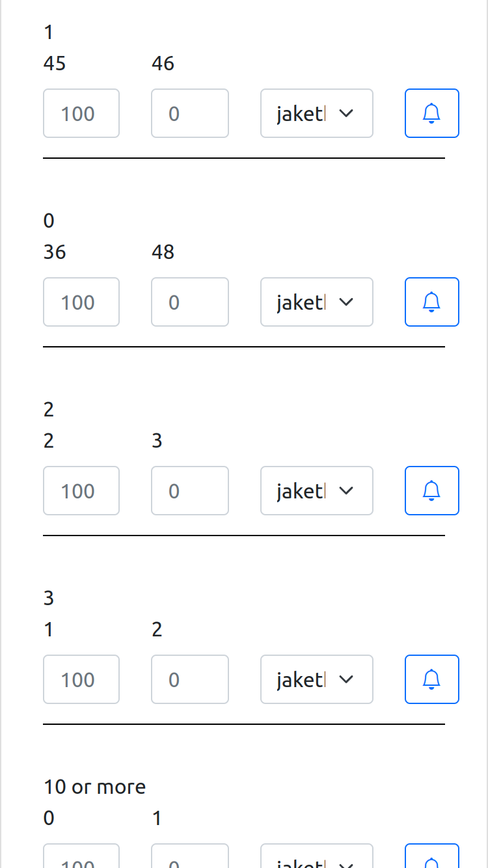Open the jaket dropdown in row 45 / 46
Viewport: 488px width, 868px height.
[317, 113]
